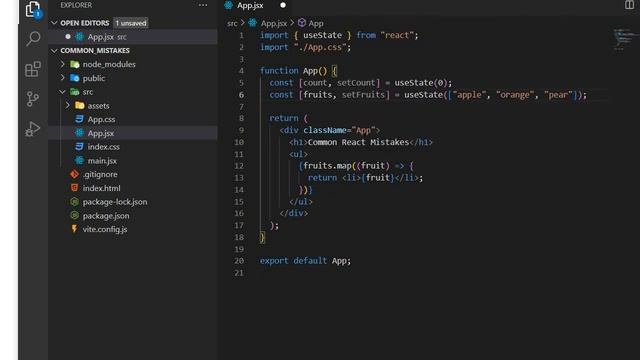Collapse the COMMON_MISTAKES folder section
640x360 pixels.
point(54,51)
